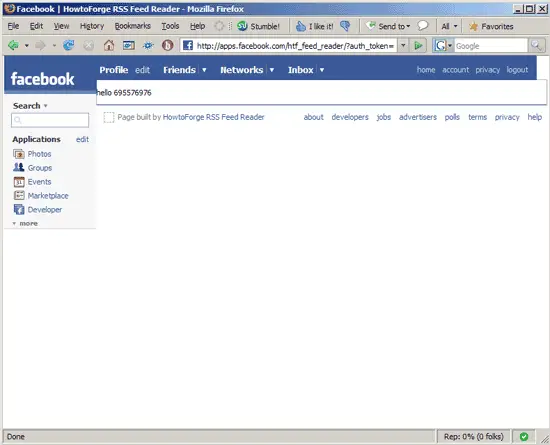This screenshot has width=550, height=445.
Task: Click the I like it! thumbs up
Action: tap(315, 26)
